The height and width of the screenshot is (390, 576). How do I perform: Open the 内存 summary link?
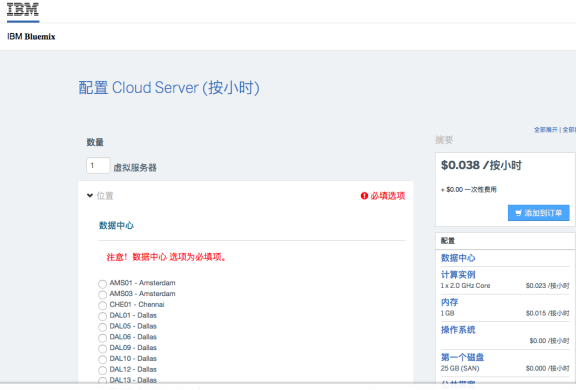(x=449, y=302)
